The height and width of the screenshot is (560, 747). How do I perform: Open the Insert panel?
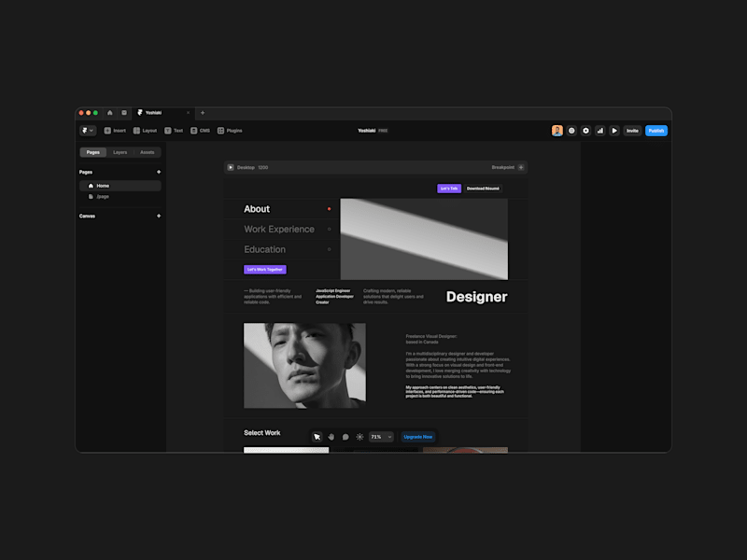coord(115,131)
